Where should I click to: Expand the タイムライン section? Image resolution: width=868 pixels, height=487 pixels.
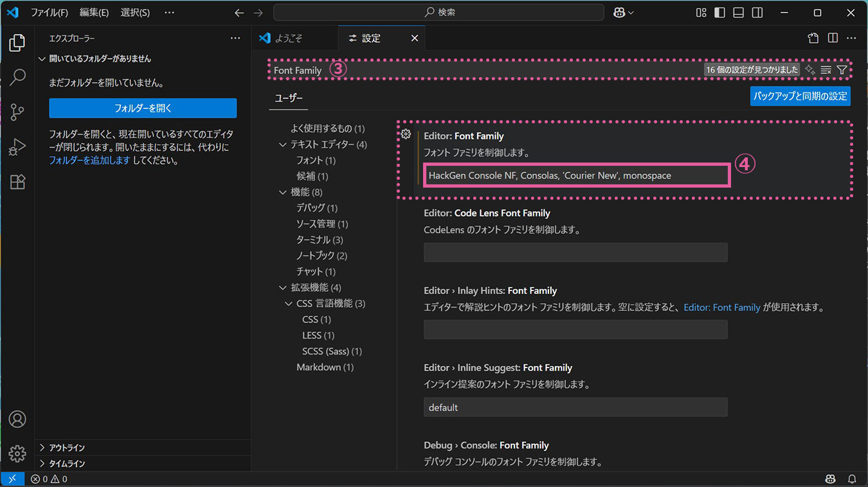(142, 464)
